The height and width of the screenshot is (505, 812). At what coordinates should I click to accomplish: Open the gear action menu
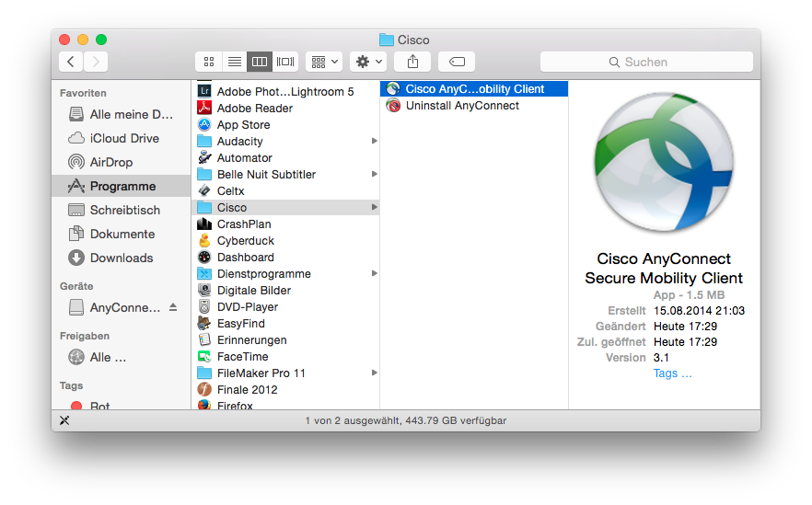tap(368, 63)
